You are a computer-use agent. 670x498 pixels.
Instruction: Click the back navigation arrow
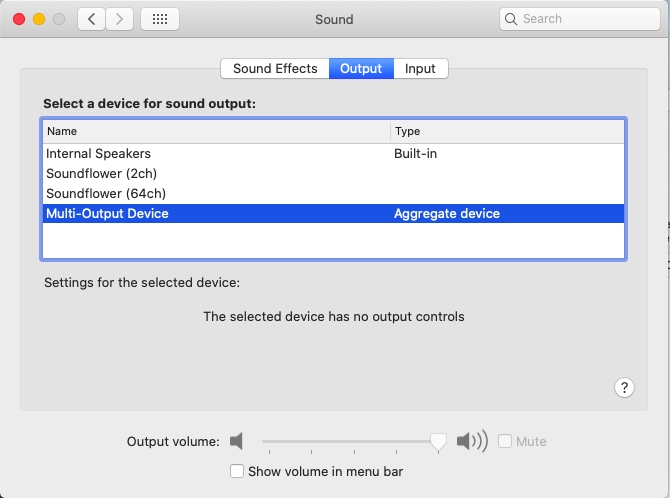click(91, 19)
